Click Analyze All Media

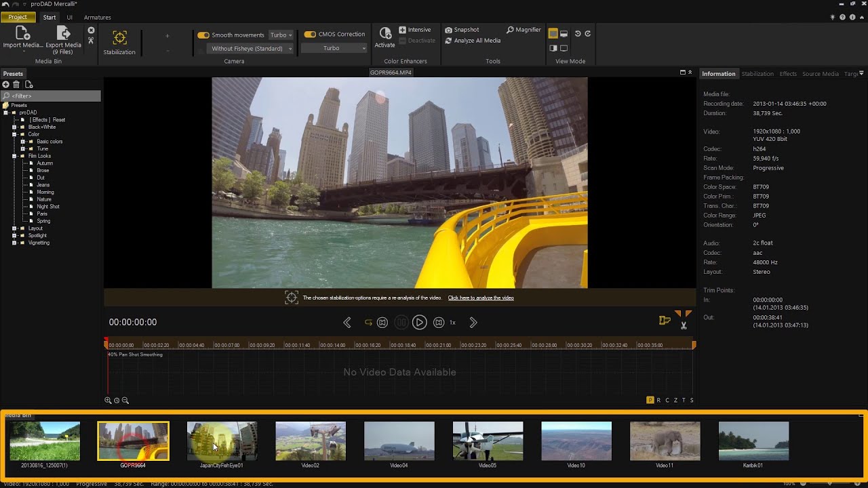click(473, 41)
